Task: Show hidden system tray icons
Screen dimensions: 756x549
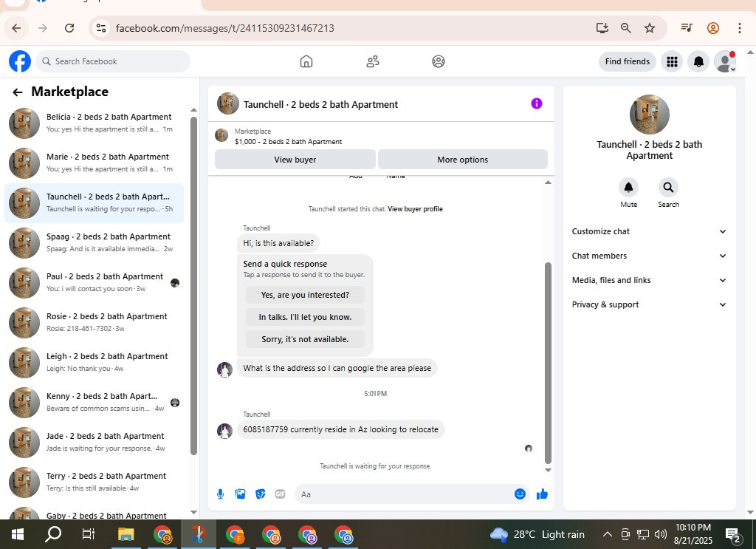Action: point(608,534)
